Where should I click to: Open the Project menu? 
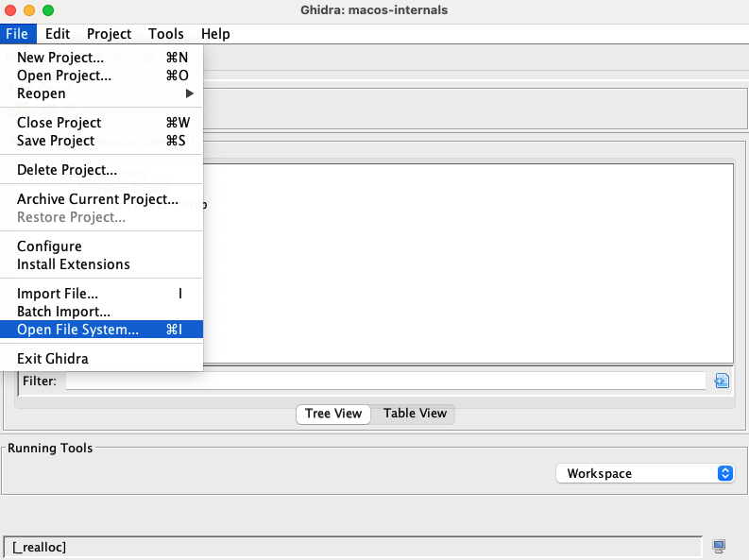point(109,34)
